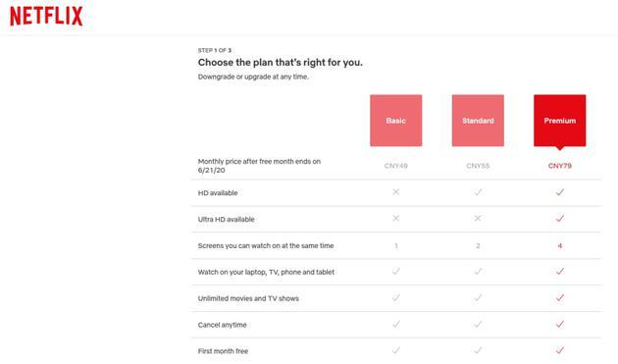Click the Premium First month free checkmark
Screen dimensions: 618x364
[560, 350]
